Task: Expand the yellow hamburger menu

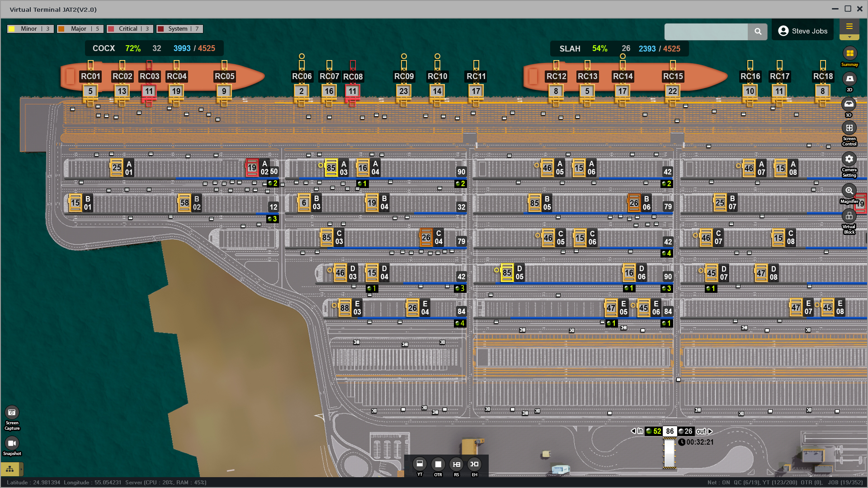Action: point(849,27)
